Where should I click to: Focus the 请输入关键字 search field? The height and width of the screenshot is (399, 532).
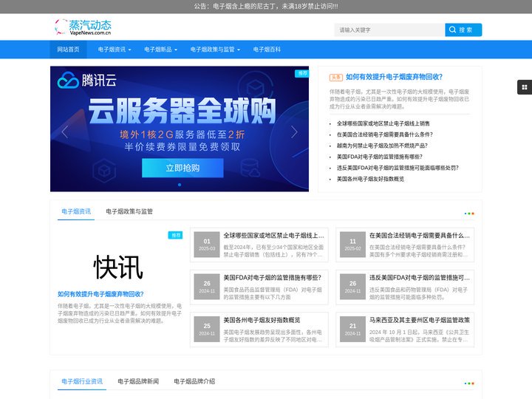click(389, 30)
